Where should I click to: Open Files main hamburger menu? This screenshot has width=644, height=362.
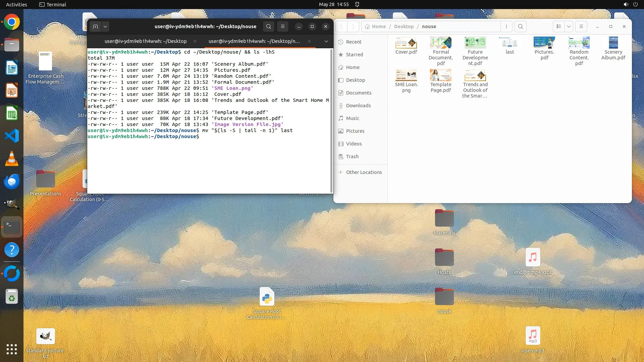[581, 26]
